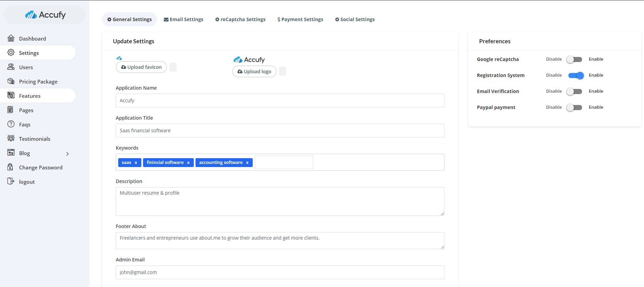644x287 pixels.
Task: Click the Users icon in sidebar
Action: (x=11, y=67)
